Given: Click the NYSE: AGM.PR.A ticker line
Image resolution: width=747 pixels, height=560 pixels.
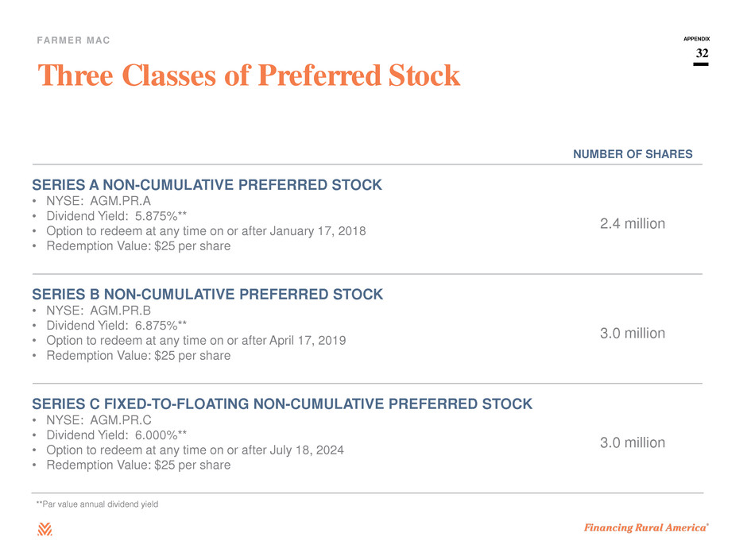Looking at the screenshot, I should click(x=98, y=201).
